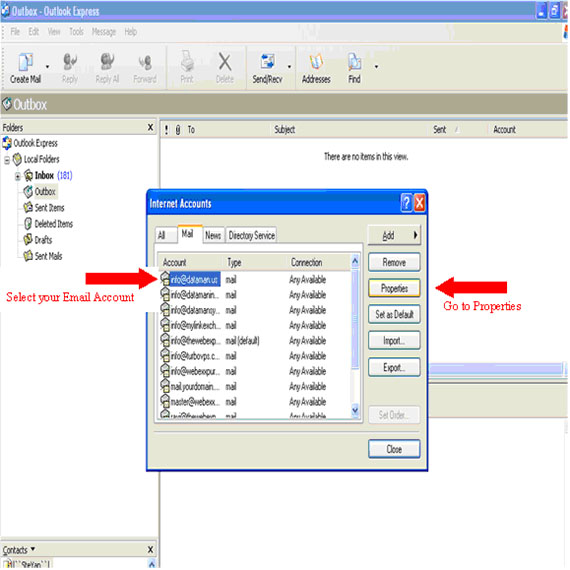Image resolution: width=570 pixels, height=570 pixels.
Task: Click the Properties button
Action: pyautogui.click(x=394, y=288)
